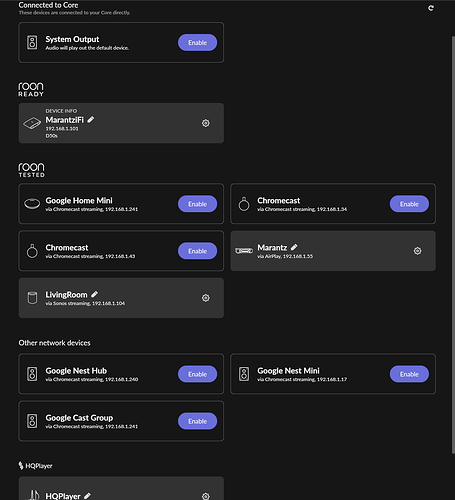Enable Google Home Mini
This screenshot has width=455, height=500.
(x=197, y=204)
